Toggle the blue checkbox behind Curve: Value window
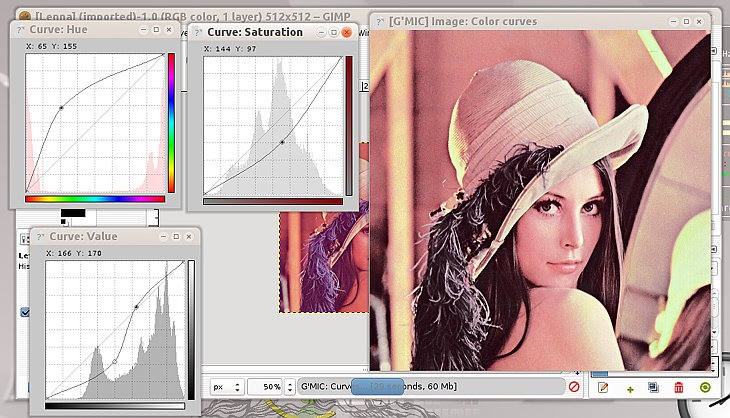 [25, 312]
